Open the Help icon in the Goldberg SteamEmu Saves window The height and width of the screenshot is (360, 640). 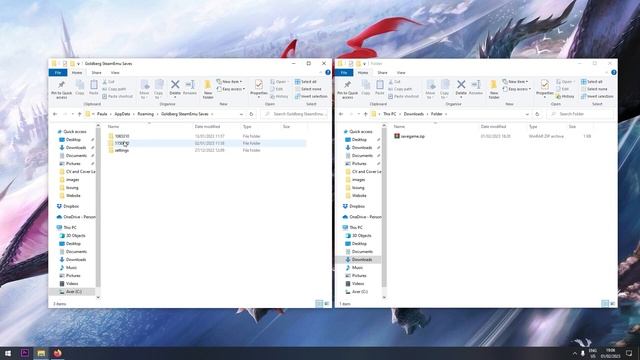[x=328, y=72]
